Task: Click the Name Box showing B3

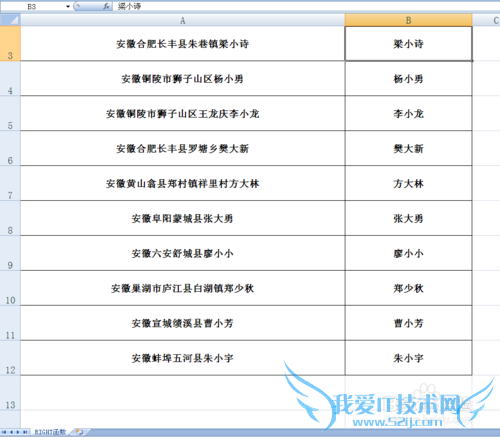Action: (x=32, y=6)
